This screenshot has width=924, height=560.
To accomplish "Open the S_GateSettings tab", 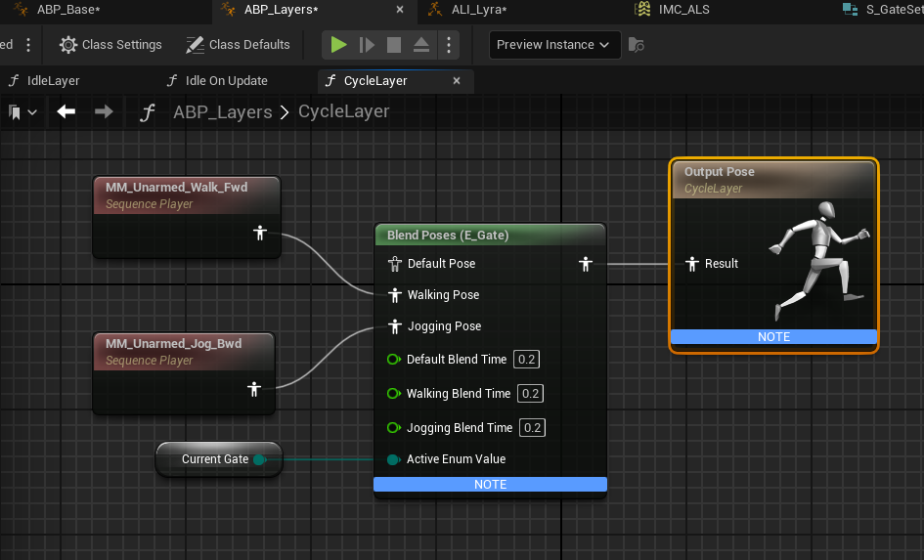I will pyautogui.click(x=883, y=10).
